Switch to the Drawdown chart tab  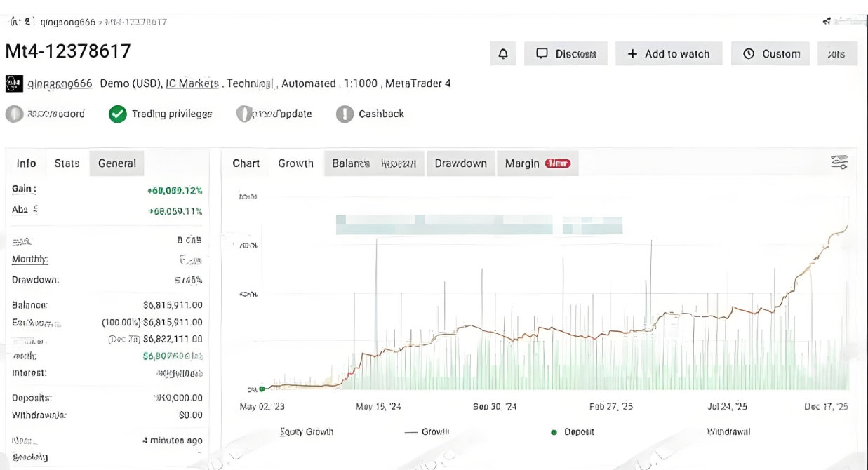460,163
